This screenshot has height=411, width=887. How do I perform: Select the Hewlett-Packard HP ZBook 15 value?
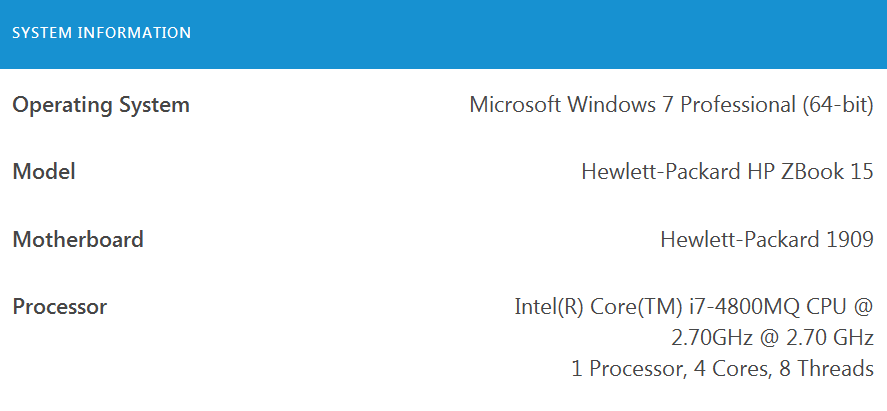tap(727, 172)
